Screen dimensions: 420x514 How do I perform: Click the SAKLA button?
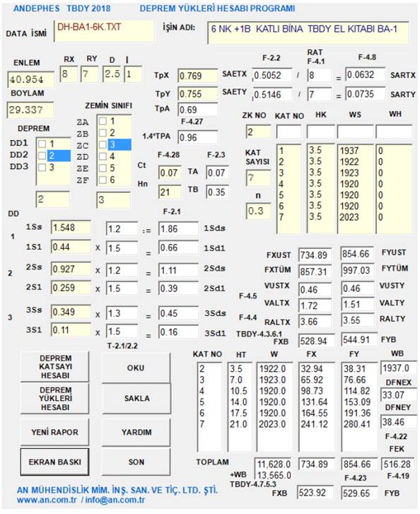[x=136, y=398]
